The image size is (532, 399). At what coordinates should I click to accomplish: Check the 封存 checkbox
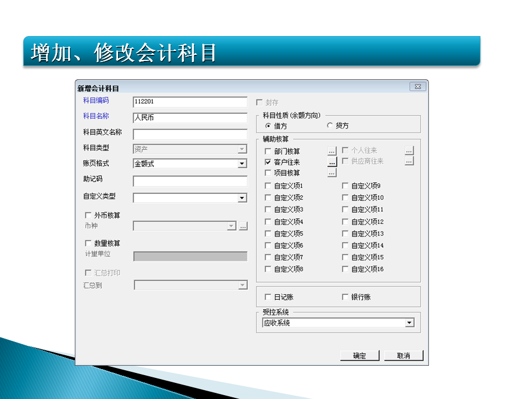click(x=259, y=102)
